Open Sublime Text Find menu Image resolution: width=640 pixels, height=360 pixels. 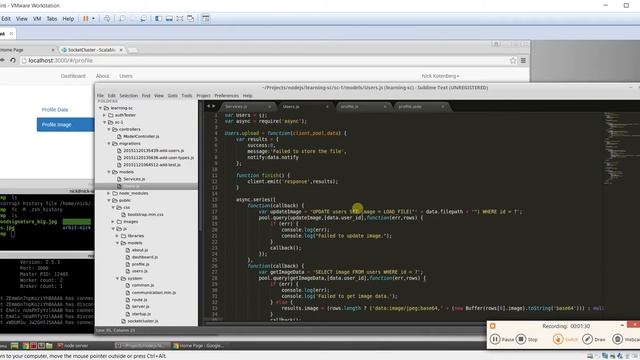point(146,96)
